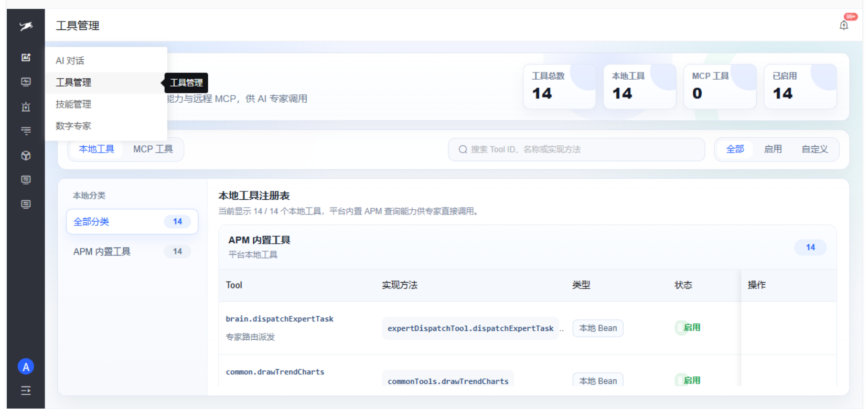Click 本地 Bean tag in common.drawTrendCharts row
The image size is (868, 409).
pyautogui.click(x=598, y=380)
